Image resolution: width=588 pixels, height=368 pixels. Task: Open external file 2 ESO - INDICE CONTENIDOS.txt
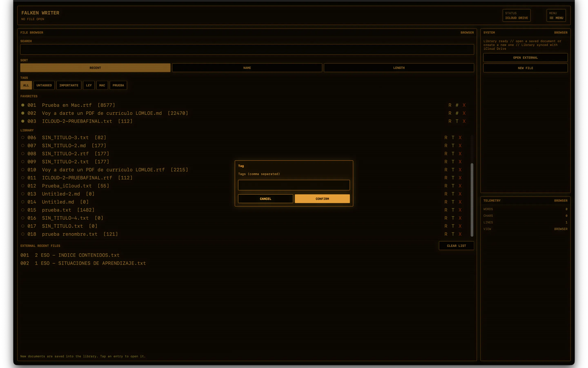pyautogui.click(x=70, y=255)
